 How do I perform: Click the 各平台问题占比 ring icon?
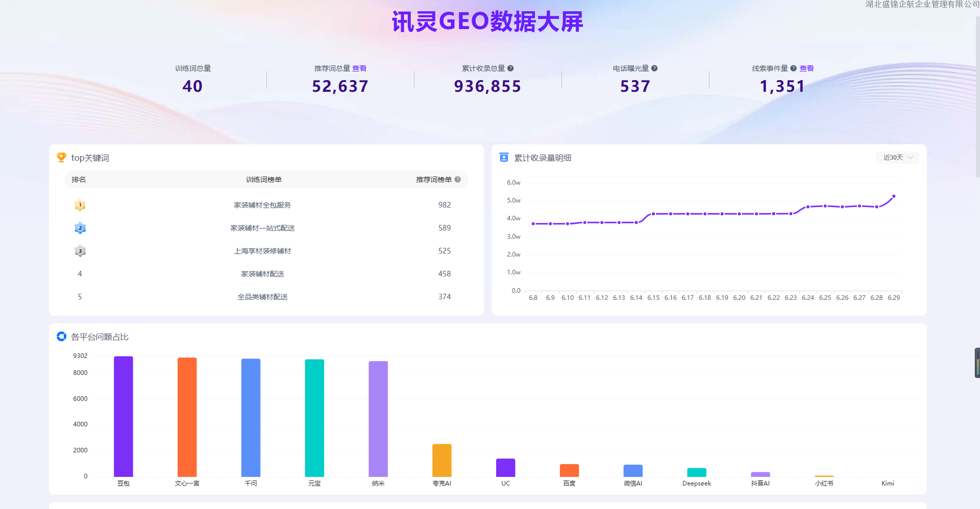coord(61,337)
